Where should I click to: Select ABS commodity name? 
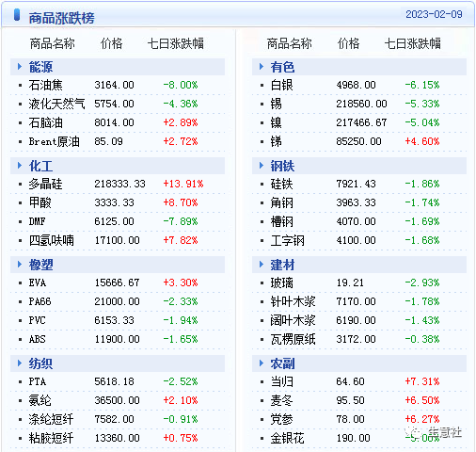[38, 339]
